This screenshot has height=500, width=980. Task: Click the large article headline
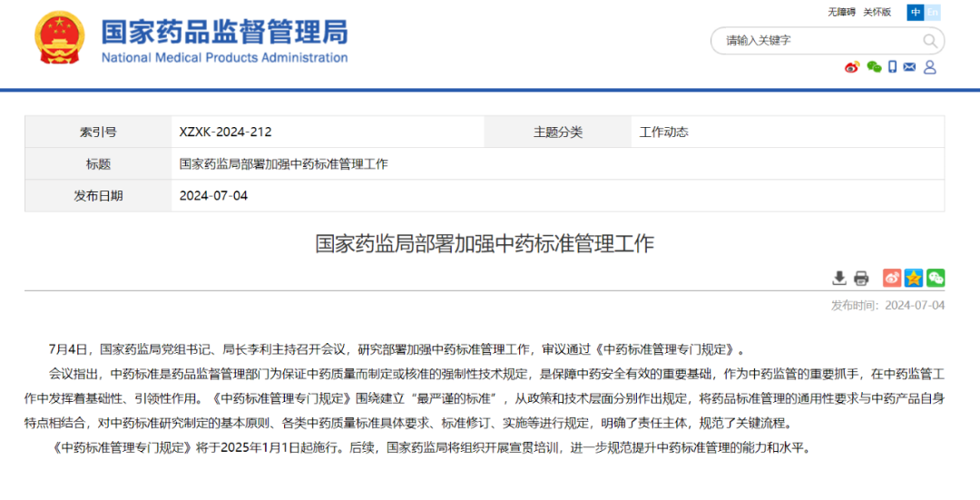point(485,243)
